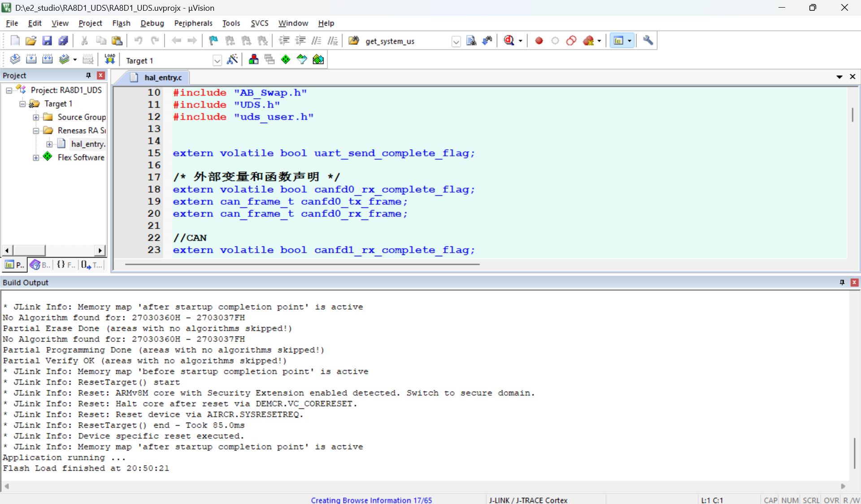Screen dimensions: 861x504
Task: Save all files icon
Action: tap(63, 41)
